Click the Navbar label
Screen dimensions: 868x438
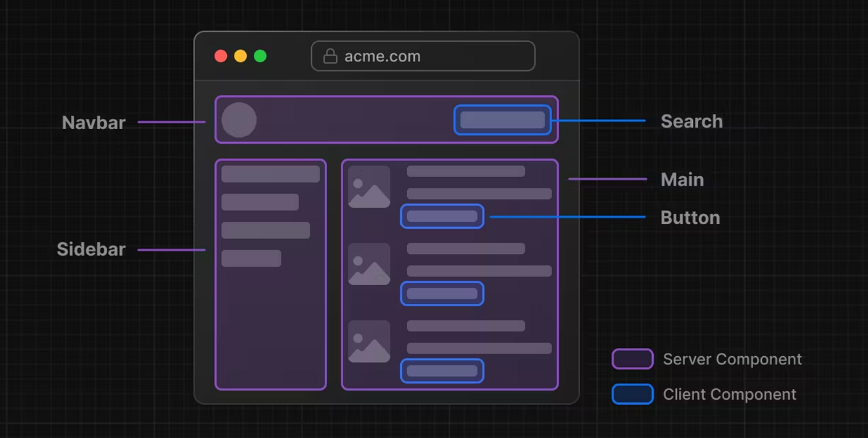[93, 123]
